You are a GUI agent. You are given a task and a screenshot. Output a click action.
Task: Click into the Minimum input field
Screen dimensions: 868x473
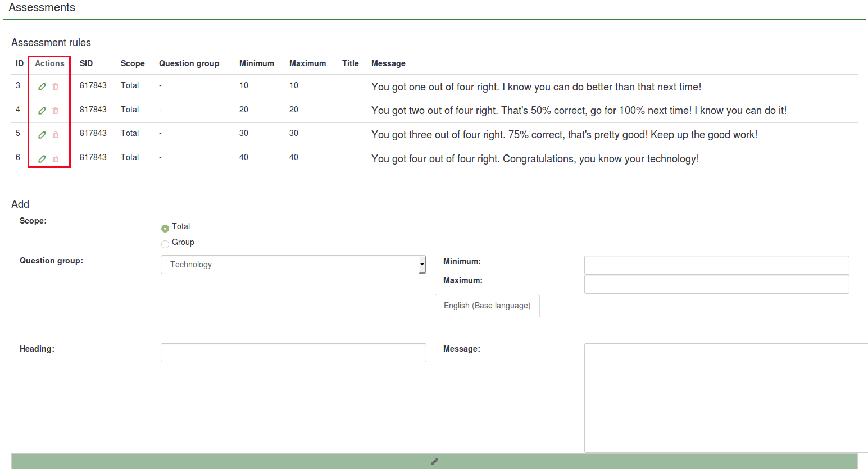click(x=716, y=265)
